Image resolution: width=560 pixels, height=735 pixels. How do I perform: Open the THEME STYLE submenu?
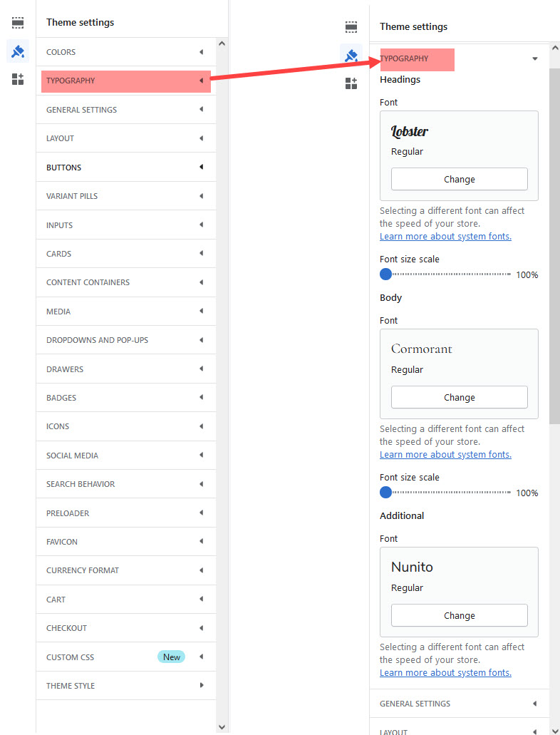(x=125, y=685)
